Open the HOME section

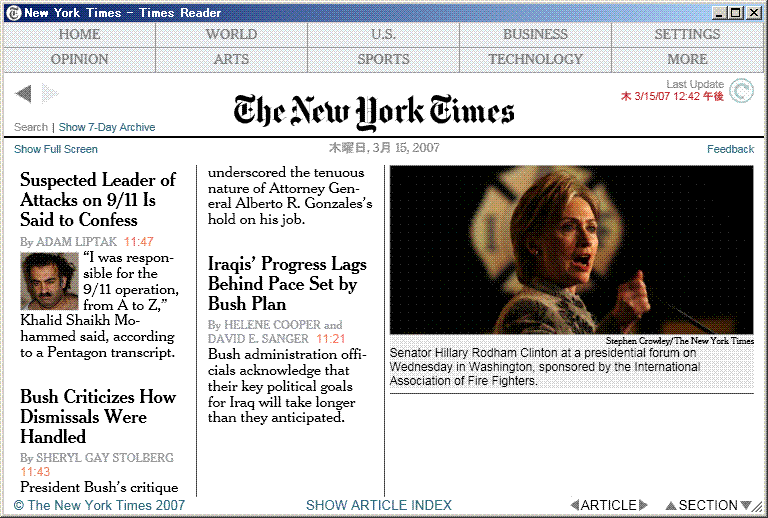pos(79,34)
